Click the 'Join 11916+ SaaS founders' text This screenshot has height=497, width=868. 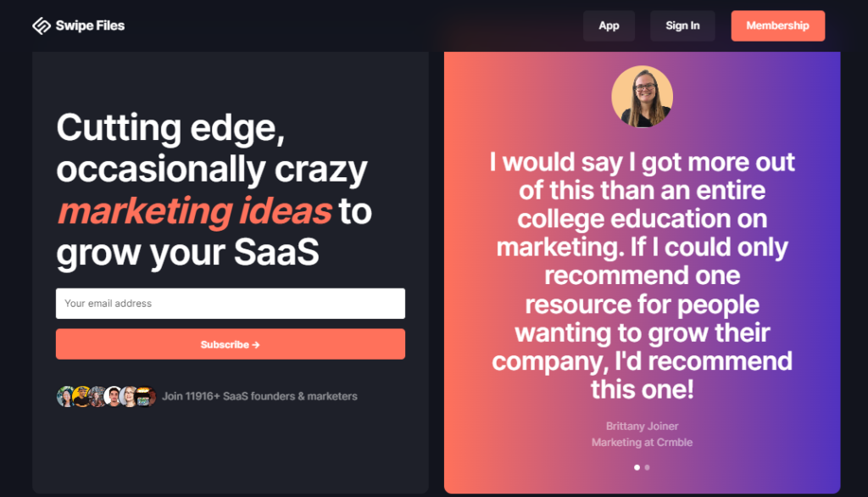tap(259, 396)
